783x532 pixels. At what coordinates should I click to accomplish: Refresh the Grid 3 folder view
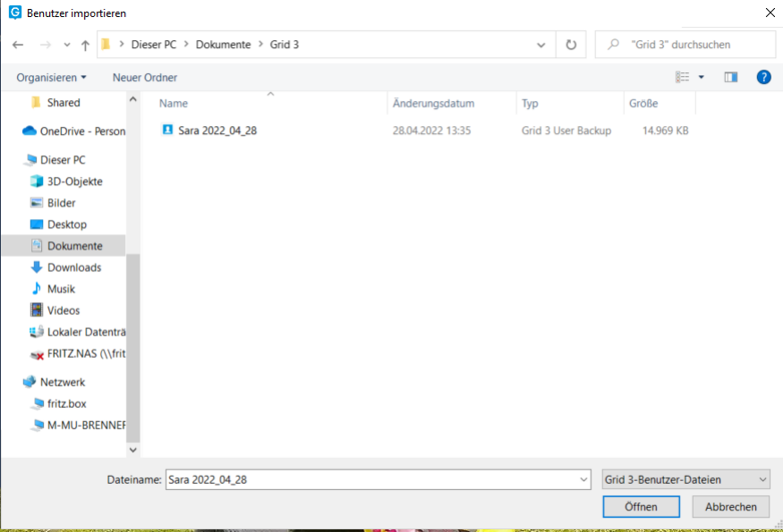(571, 45)
